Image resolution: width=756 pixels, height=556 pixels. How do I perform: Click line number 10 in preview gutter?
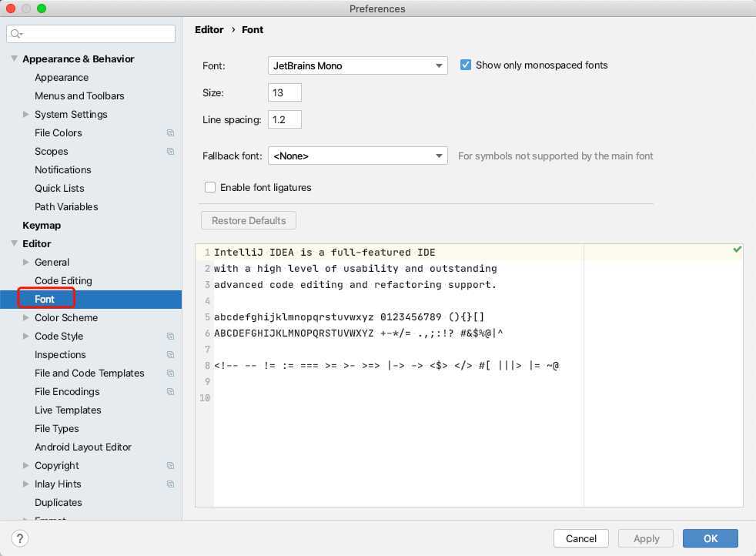[205, 398]
